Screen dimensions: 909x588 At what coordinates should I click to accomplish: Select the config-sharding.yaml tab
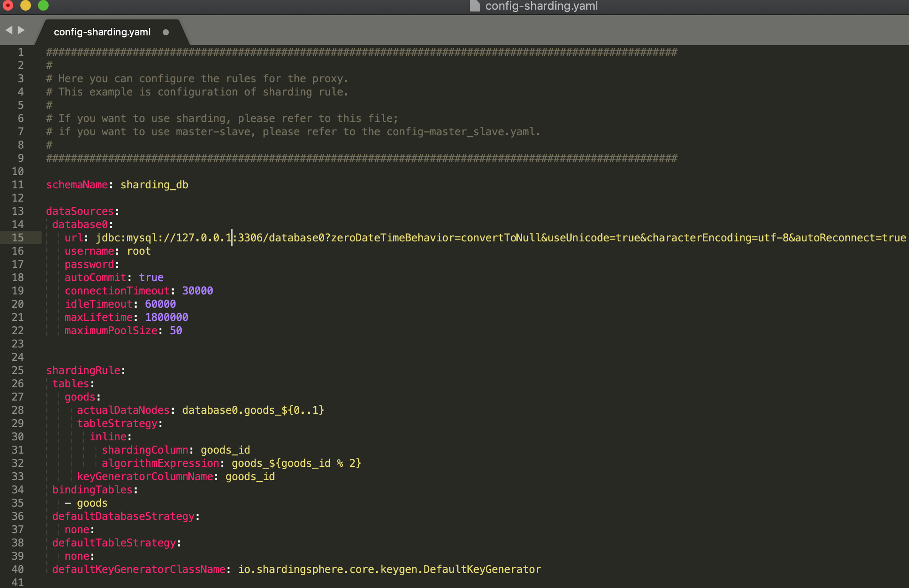[102, 31]
